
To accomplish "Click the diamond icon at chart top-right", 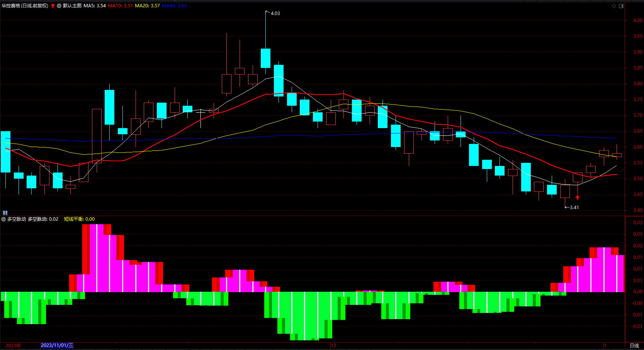I will point(614,6).
